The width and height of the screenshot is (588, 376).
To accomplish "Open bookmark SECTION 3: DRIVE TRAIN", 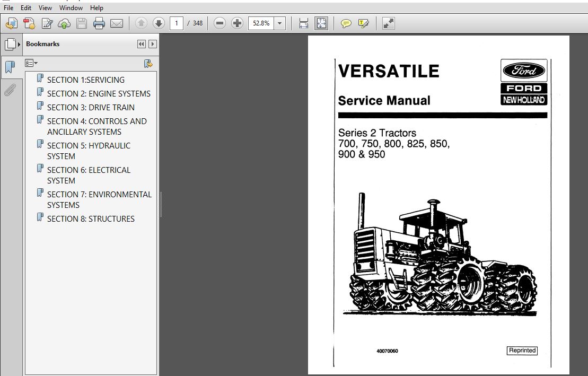I will point(91,107).
